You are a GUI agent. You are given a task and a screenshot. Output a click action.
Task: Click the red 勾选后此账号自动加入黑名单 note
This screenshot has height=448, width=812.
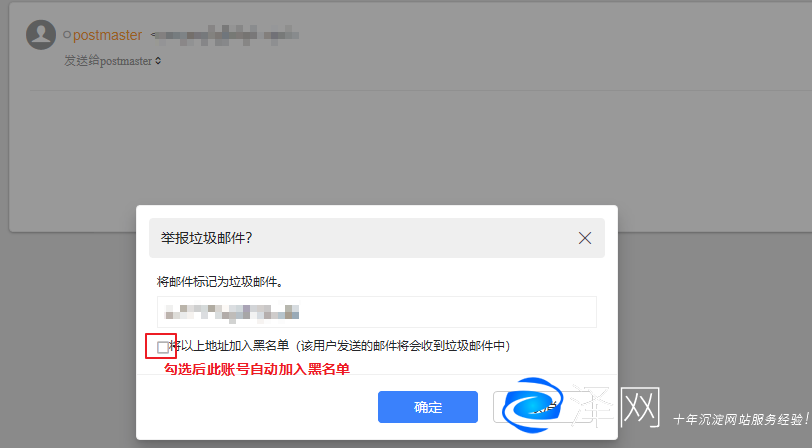click(257, 369)
